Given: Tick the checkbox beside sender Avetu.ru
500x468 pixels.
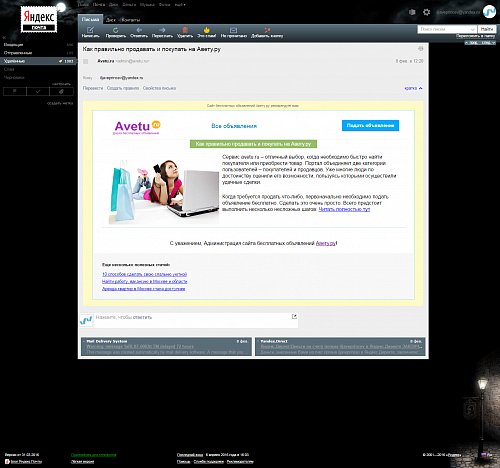Looking at the screenshot, I should point(86,61).
